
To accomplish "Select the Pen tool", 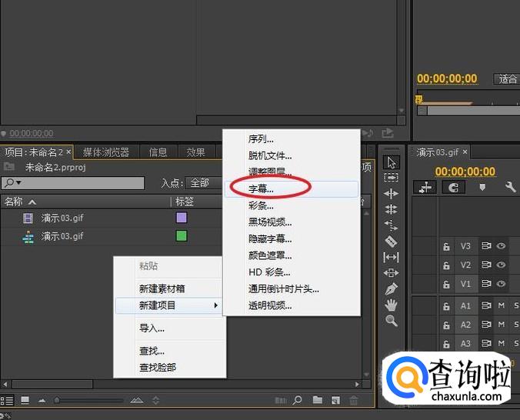I will [x=391, y=289].
